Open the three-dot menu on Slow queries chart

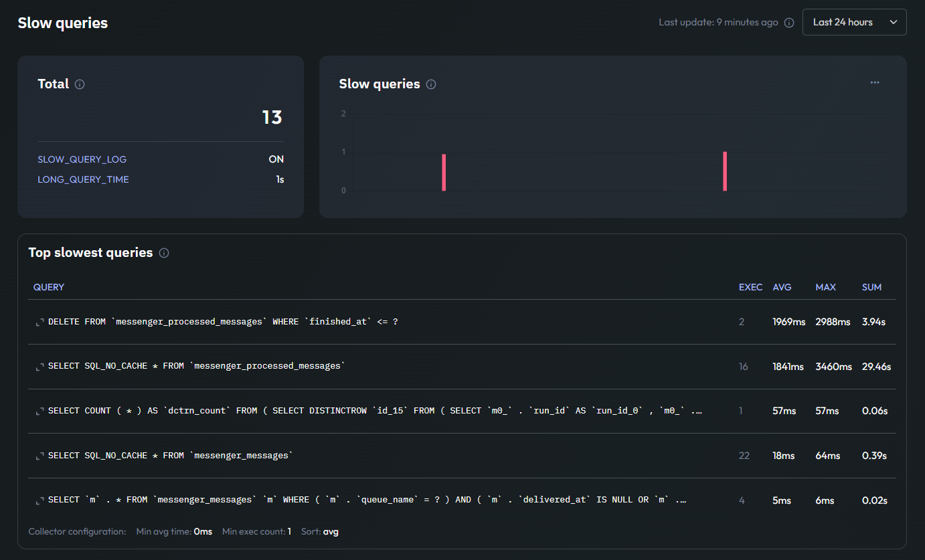tap(875, 82)
